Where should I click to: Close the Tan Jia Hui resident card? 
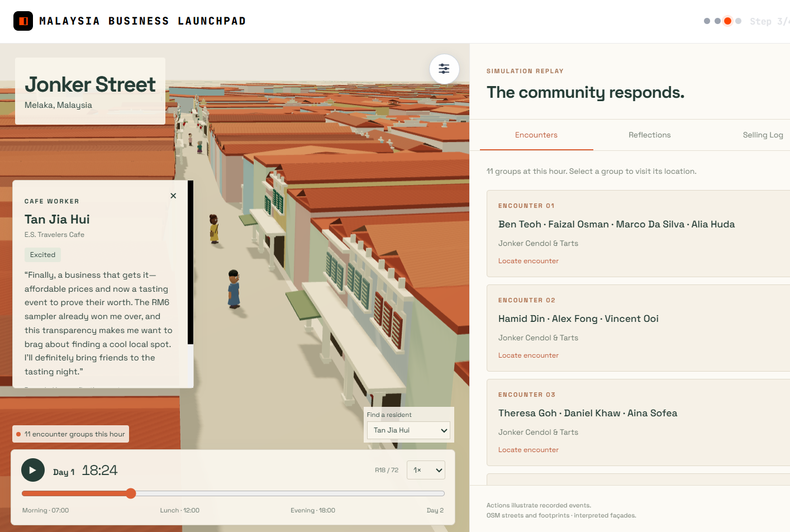tap(173, 196)
